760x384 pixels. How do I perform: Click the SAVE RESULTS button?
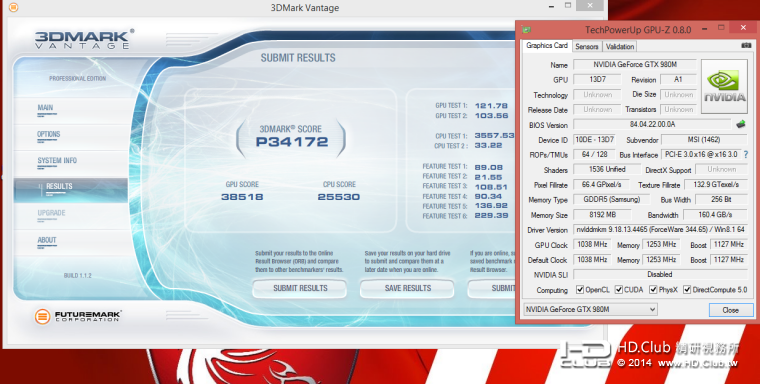tap(407, 288)
